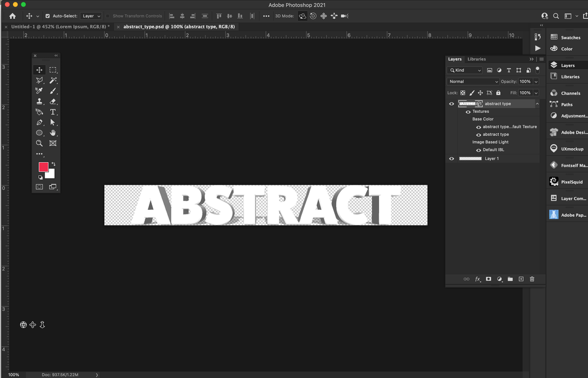The image size is (588, 378).
Task: Collapse the abstract type layer contents
Action: point(537,103)
